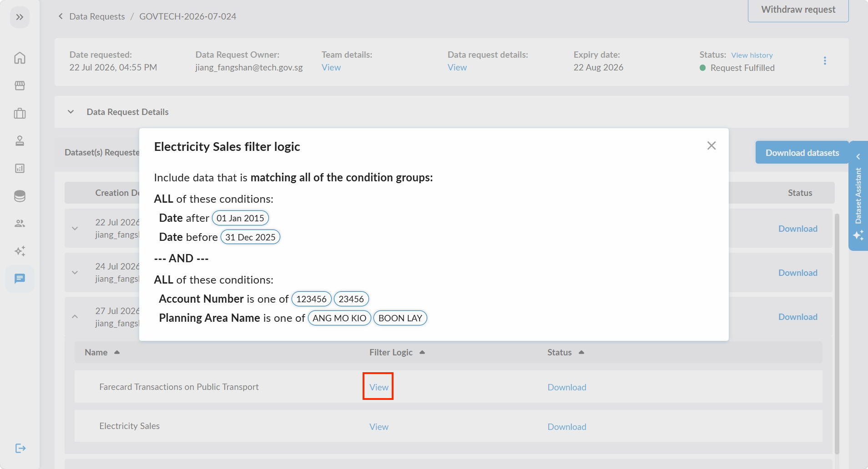Open the Data Requests breadcrumb link

[97, 16]
